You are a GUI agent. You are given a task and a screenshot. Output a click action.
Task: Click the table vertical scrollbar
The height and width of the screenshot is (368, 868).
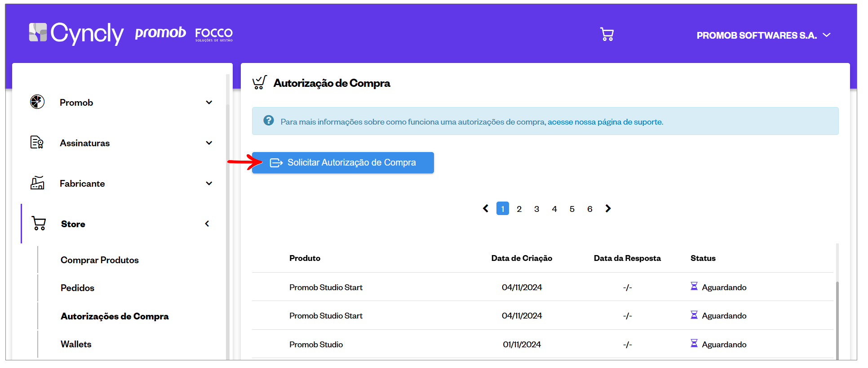(x=837, y=320)
